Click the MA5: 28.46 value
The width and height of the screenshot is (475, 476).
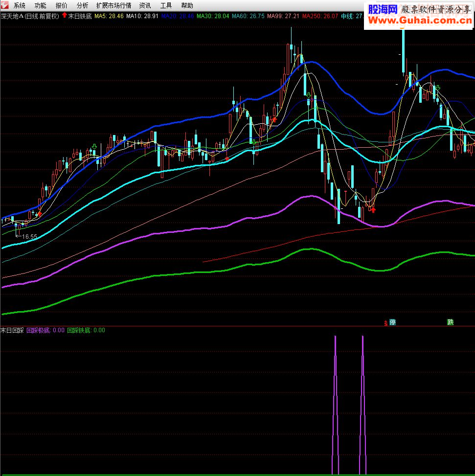pyautogui.click(x=109, y=16)
